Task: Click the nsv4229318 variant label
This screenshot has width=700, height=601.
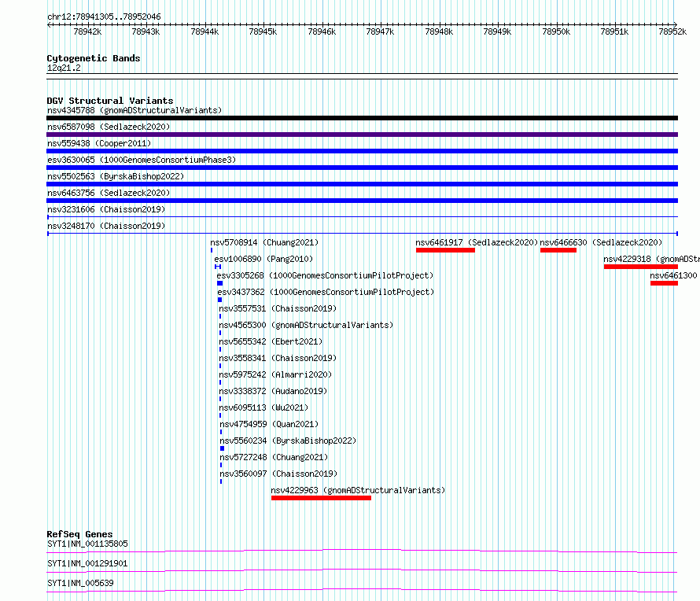Action: pyautogui.click(x=651, y=259)
